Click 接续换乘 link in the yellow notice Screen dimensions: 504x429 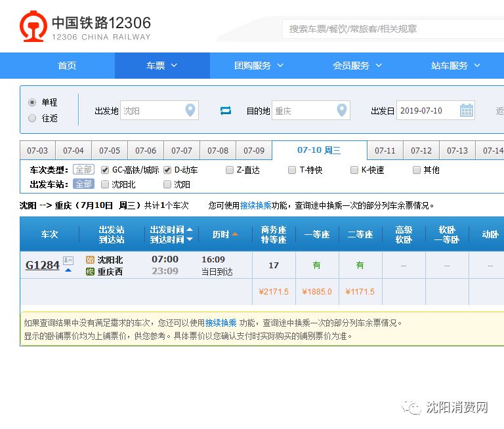[220, 323]
